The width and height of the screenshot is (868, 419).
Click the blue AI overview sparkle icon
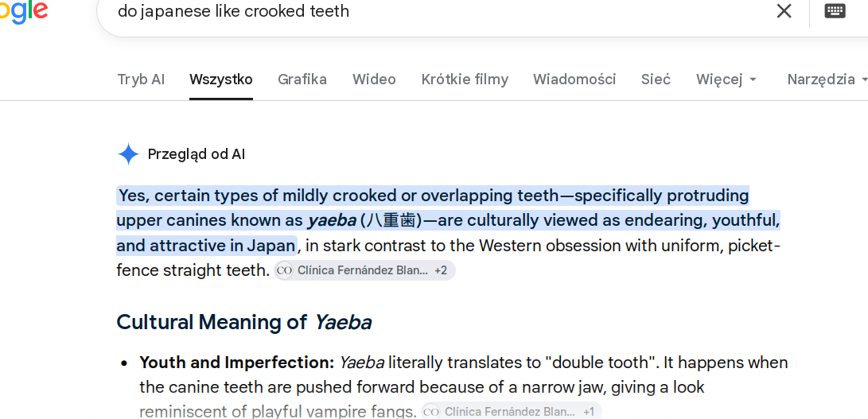[x=128, y=154]
